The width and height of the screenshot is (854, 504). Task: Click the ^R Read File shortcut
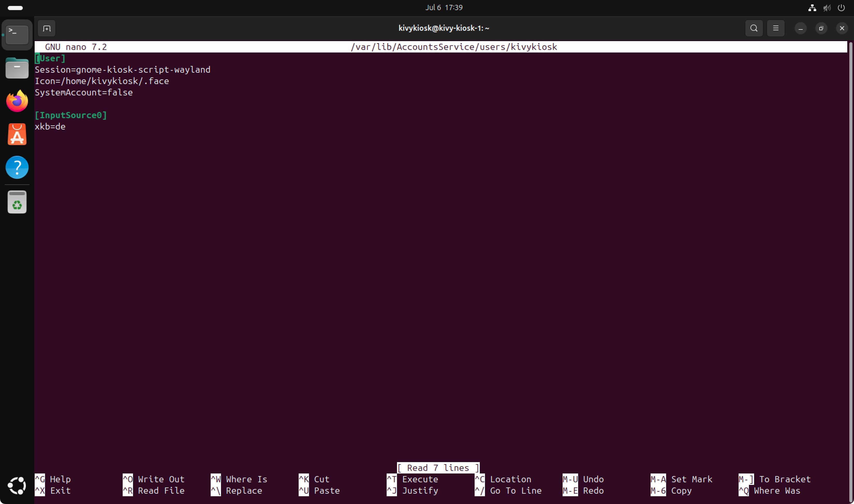[154, 491]
